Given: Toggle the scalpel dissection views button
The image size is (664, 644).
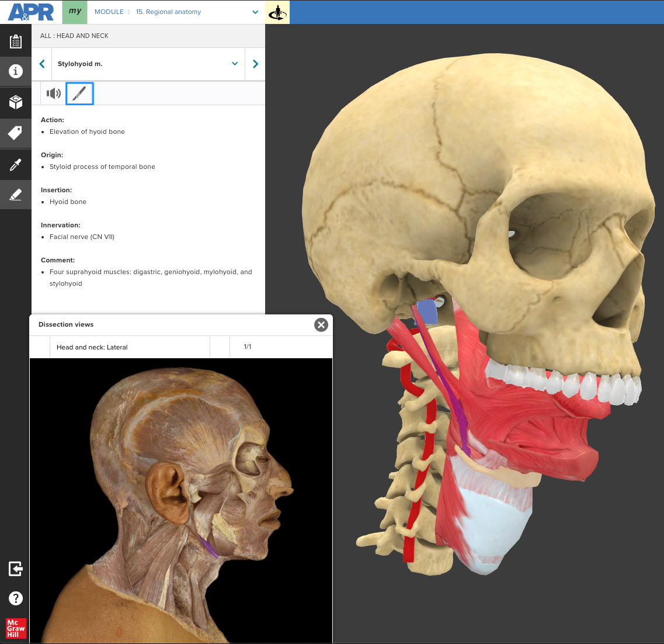Looking at the screenshot, I should click(x=79, y=94).
